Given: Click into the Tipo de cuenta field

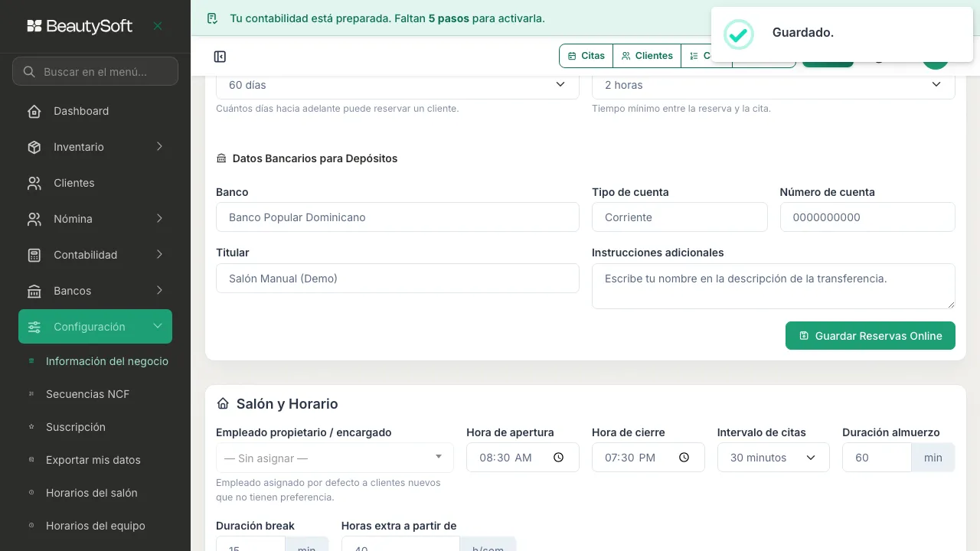Looking at the screenshot, I should point(680,217).
